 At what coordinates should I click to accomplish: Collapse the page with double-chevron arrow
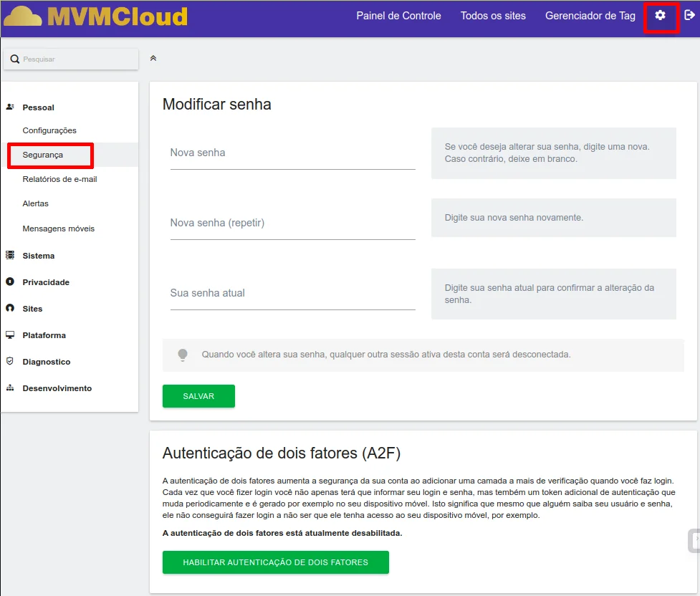tap(153, 59)
